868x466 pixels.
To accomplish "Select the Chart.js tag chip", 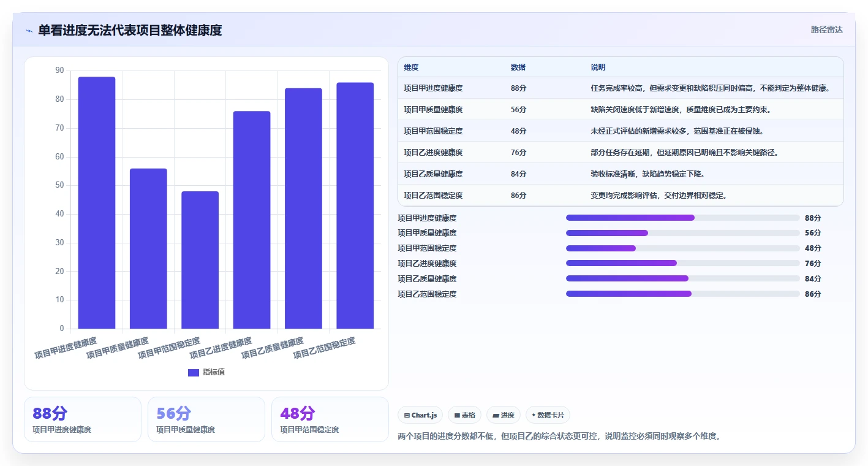I will point(420,415).
